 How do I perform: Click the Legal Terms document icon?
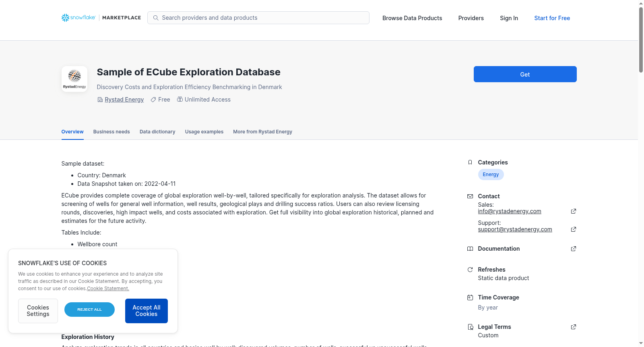click(470, 327)
